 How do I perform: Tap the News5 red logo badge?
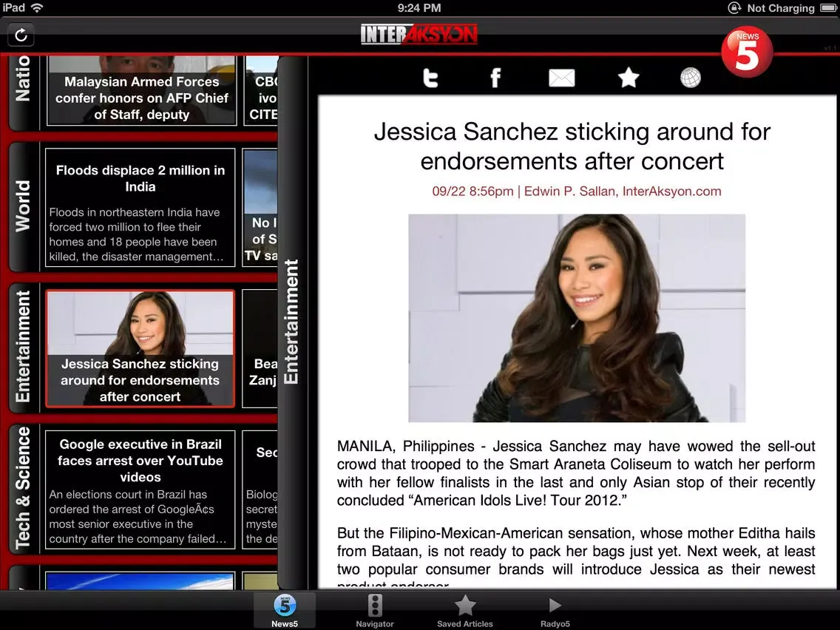coord(747,52)
